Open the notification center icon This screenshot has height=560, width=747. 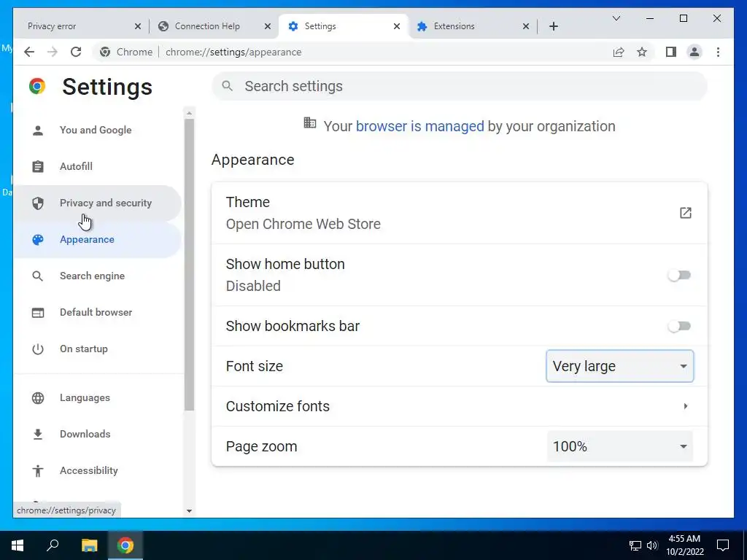(x=723, y=545)
